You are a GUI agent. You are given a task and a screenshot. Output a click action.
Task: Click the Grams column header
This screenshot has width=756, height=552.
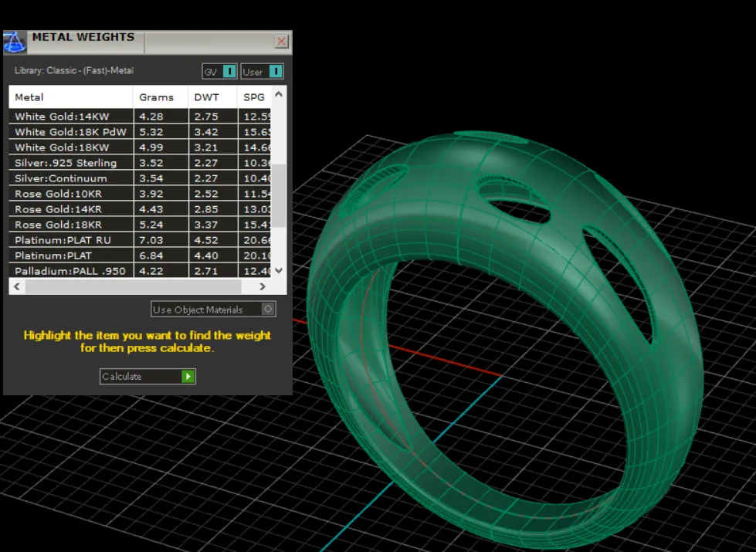click(x=161, y=97)
